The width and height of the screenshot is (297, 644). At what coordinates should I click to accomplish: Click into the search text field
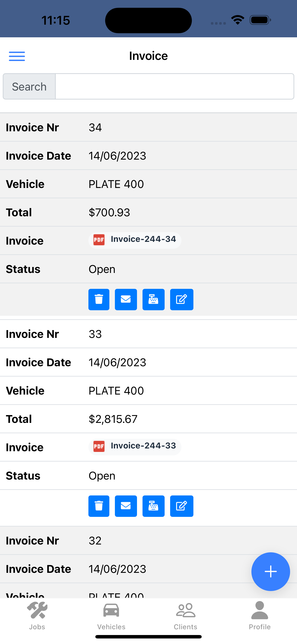point(175,86)
